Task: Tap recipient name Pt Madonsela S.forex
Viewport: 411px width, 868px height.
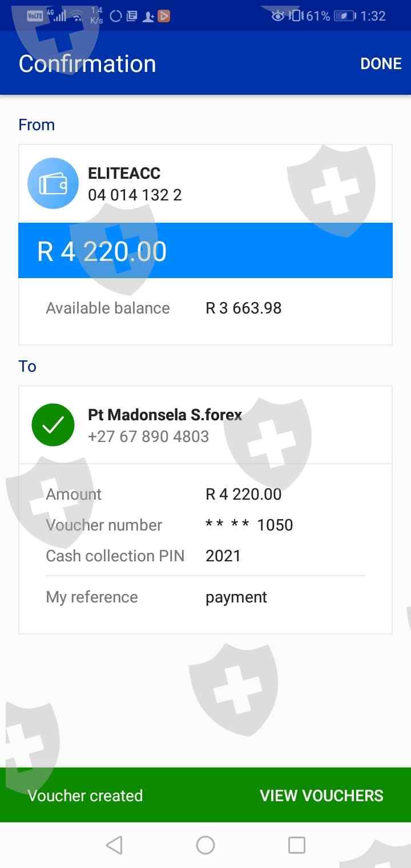Action: [x=165, y=415]
